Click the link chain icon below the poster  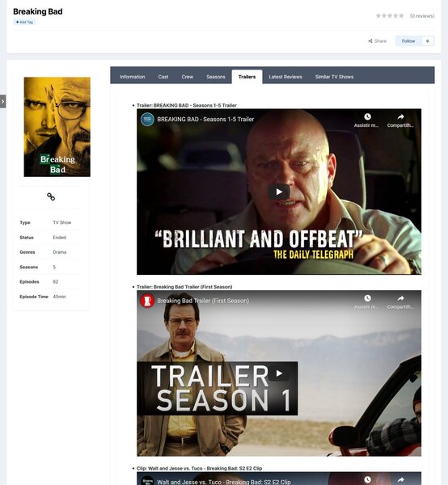(51, 196)
